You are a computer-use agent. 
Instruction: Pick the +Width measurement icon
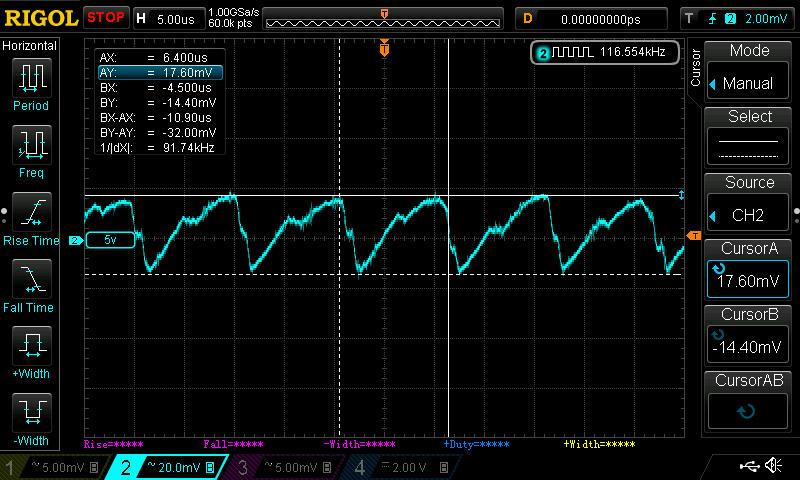click(x=31, y=352)
